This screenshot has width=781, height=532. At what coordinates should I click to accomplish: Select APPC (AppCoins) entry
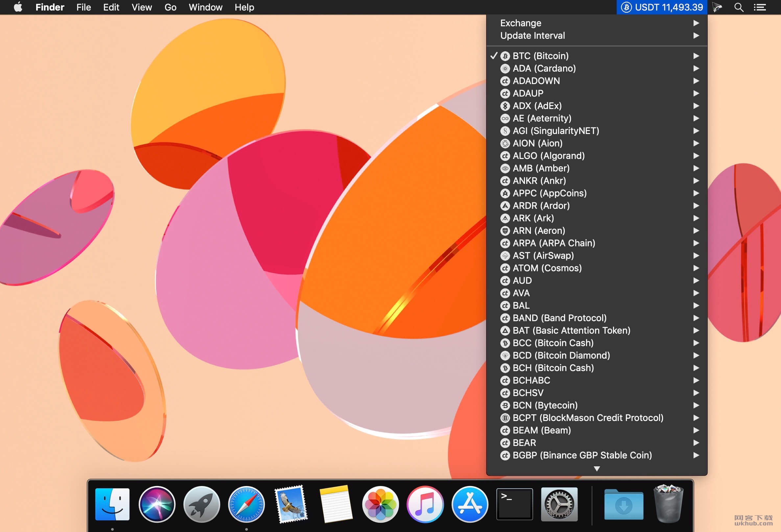point(597,193)
